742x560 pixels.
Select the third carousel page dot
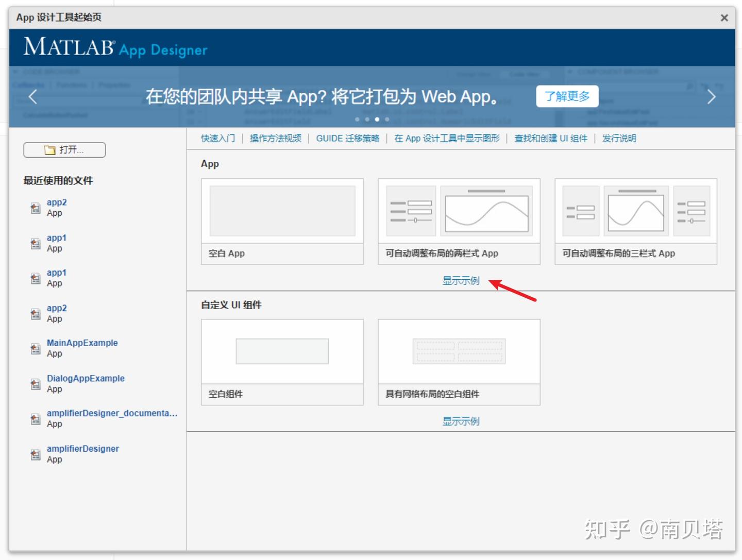click(377, 119)
